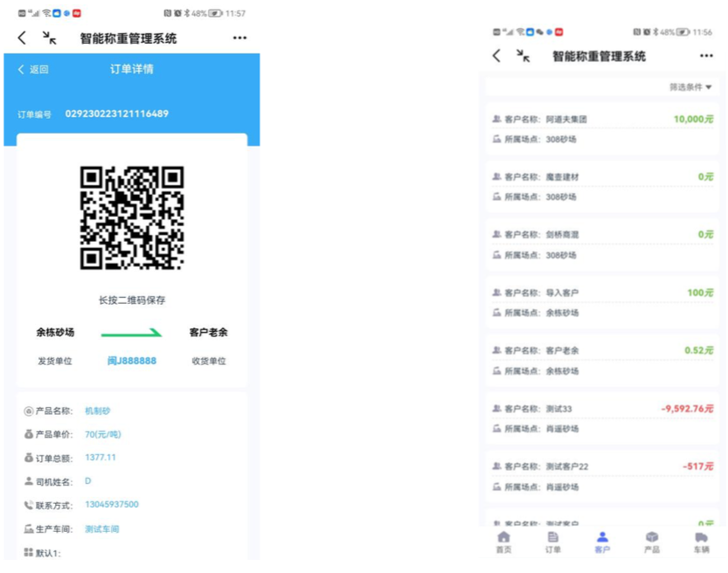
Task: Tap the workshop value 测试车间
Action: [102, 529]
